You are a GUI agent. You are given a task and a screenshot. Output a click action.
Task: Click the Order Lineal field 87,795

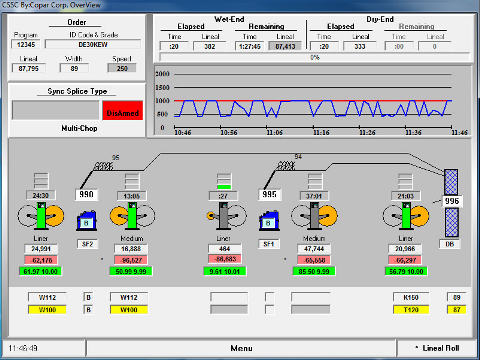coord(29,69)
